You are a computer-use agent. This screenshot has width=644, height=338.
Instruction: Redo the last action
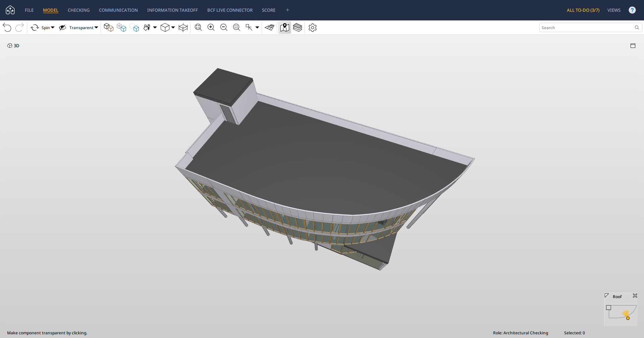19,27
